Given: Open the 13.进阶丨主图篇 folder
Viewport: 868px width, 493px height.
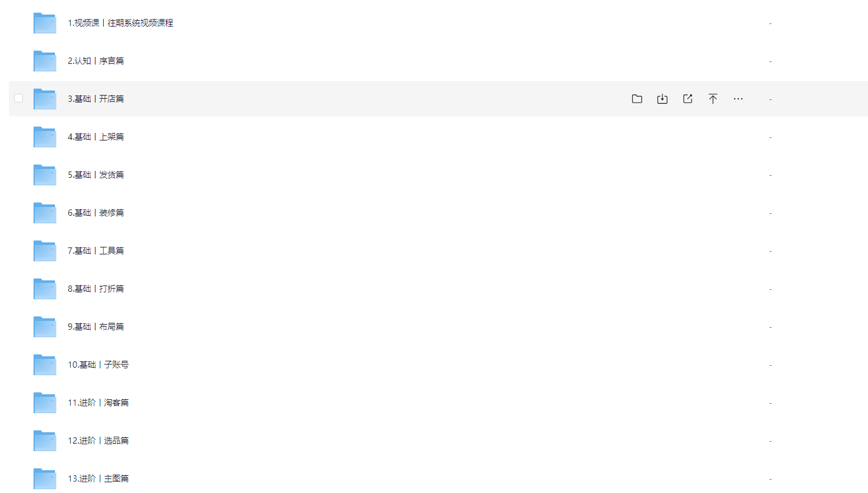Looking at the screenshot, I should pos(98,478).
